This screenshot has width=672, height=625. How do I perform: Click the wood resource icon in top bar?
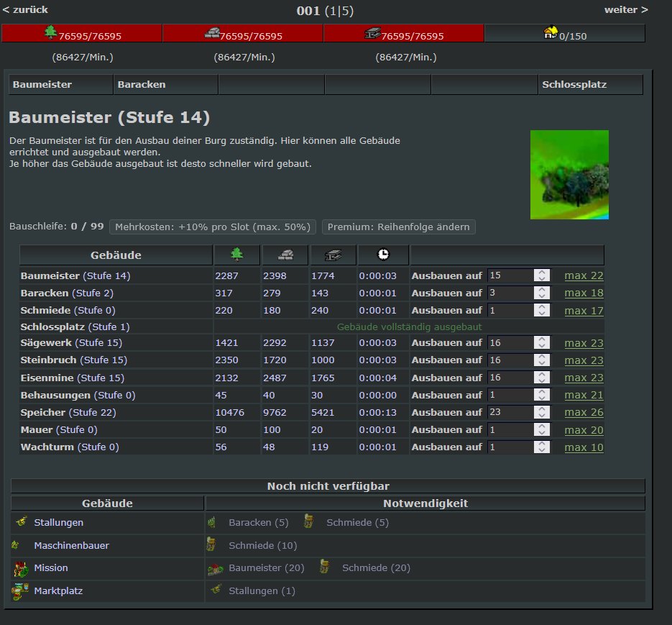click(x=50, y=32)
